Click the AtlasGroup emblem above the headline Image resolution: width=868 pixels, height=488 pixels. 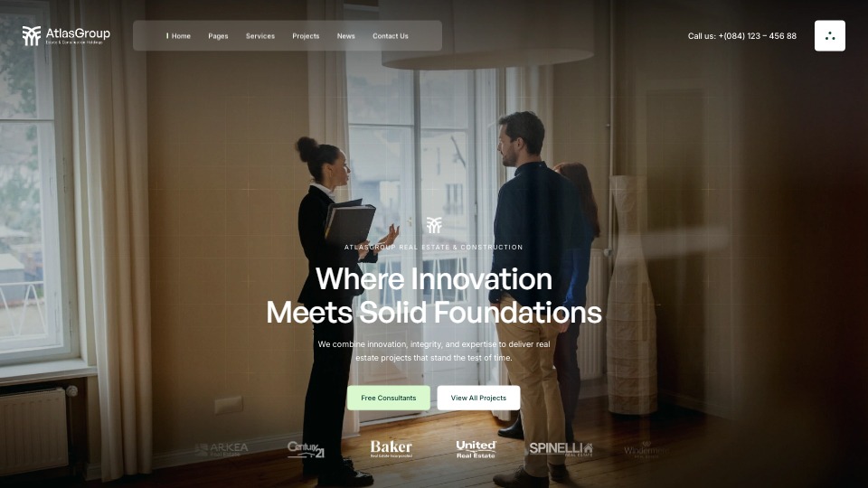[x=434, y=225]
